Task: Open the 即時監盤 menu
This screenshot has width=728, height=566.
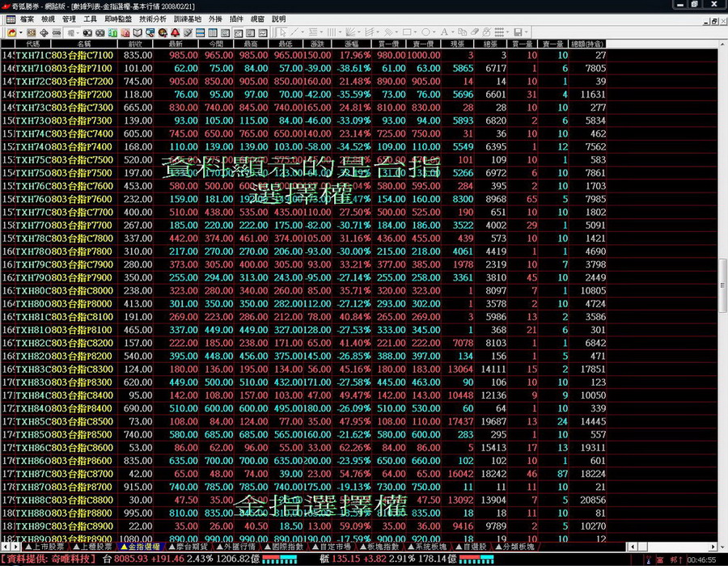Action: (x=118, y=19)
